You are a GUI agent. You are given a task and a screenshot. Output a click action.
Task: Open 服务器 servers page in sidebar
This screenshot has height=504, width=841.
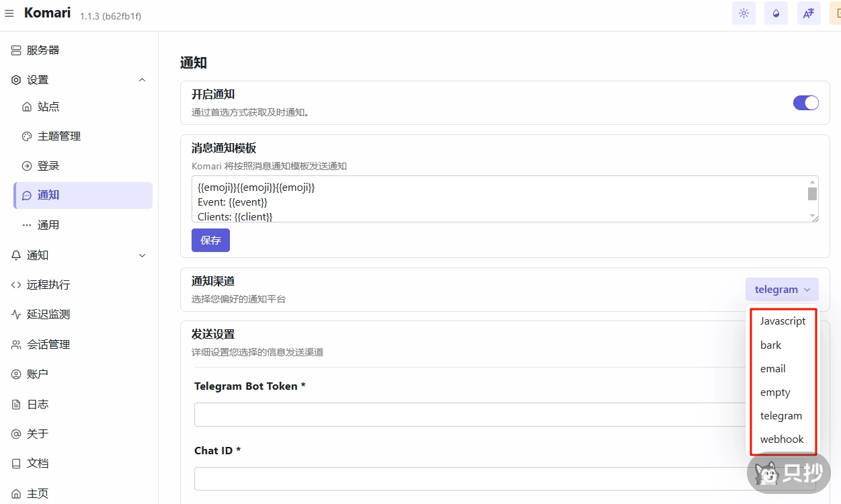(43, 50)
